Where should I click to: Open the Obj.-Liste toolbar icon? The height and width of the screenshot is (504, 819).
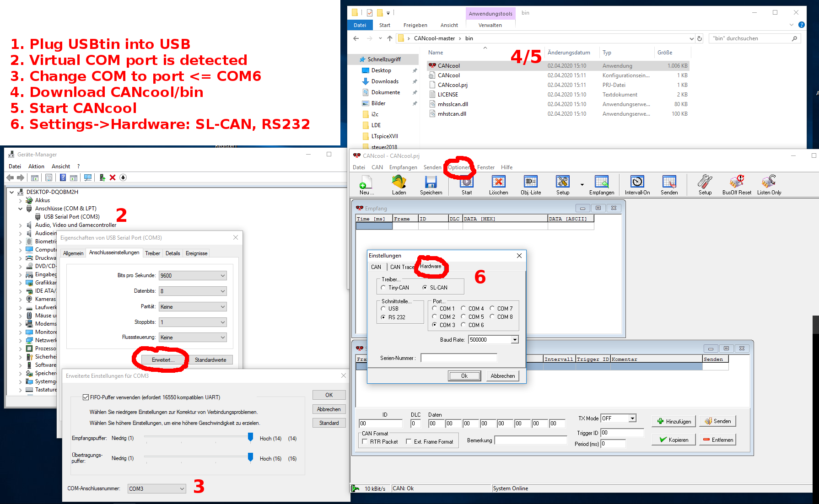(x=531, y=185)
